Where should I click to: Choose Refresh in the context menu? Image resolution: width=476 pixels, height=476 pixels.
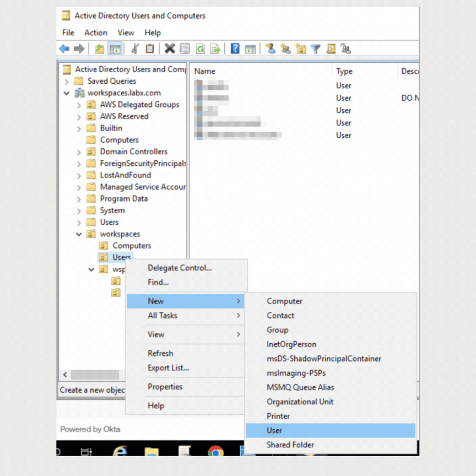[x=186, y=353]
